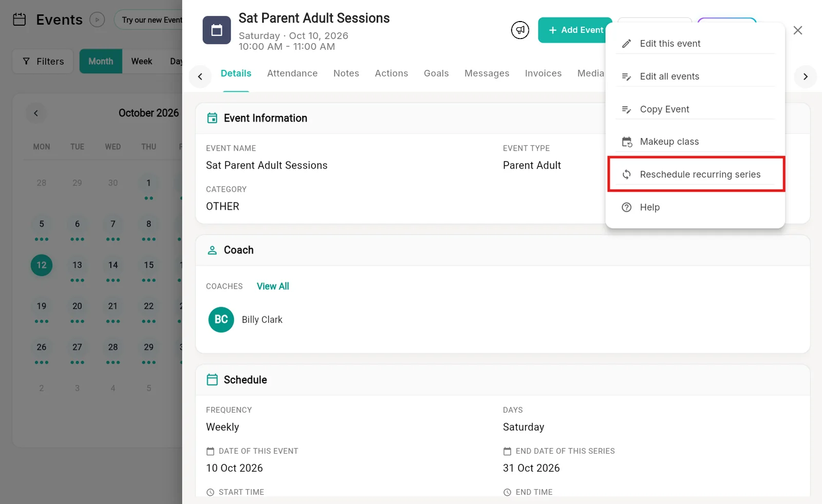
Task: Select the Details tab
Action: pyautogui.click(x=236, y=73)
